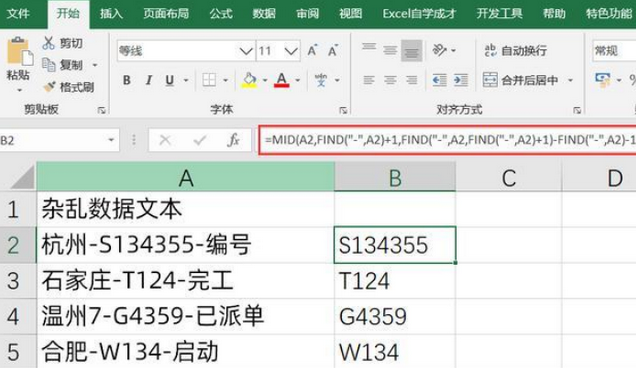This screenshot has height=368, width=636.
Task: Set middle vertical alignment
Action: [x=390, y=50]
